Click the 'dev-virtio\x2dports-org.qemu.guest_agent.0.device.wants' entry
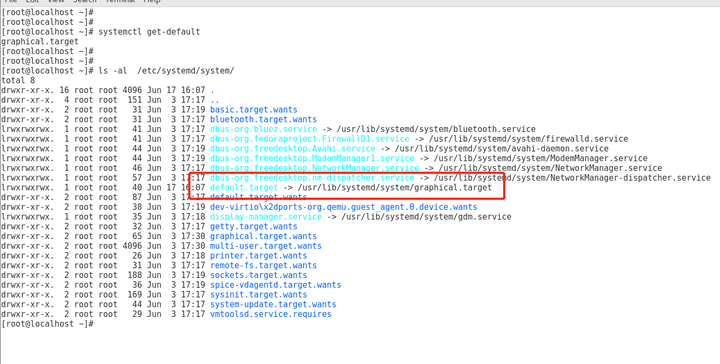Screen dimensions: 720x364 tap(343, 207)
